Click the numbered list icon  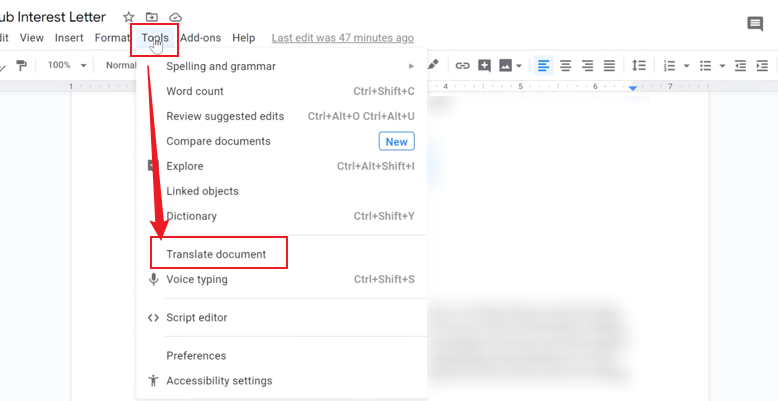coord(669,66)
